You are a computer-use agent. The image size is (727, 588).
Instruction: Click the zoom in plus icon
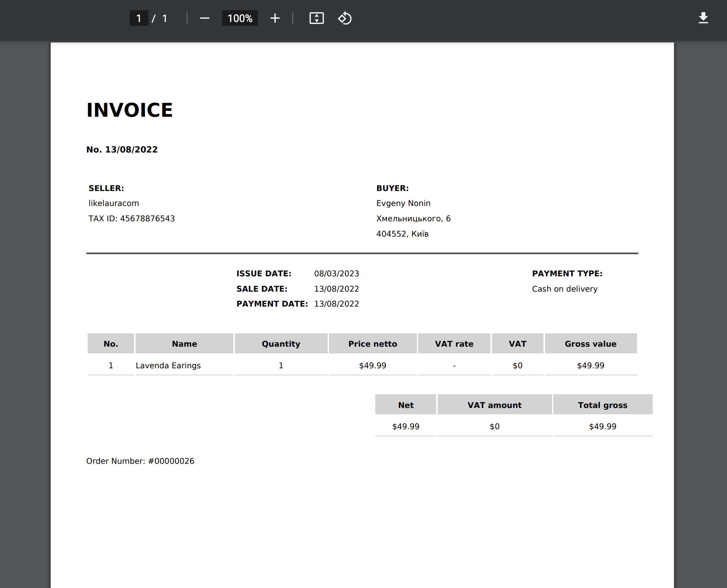[275, 18]
